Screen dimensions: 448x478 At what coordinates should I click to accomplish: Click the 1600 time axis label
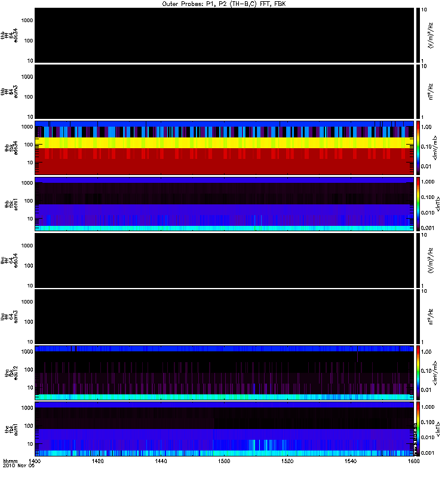pyautogui.click(x=413, y=461)
